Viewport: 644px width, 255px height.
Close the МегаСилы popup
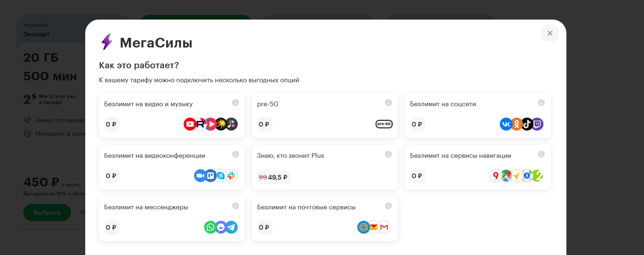click(x=550, y=33)
